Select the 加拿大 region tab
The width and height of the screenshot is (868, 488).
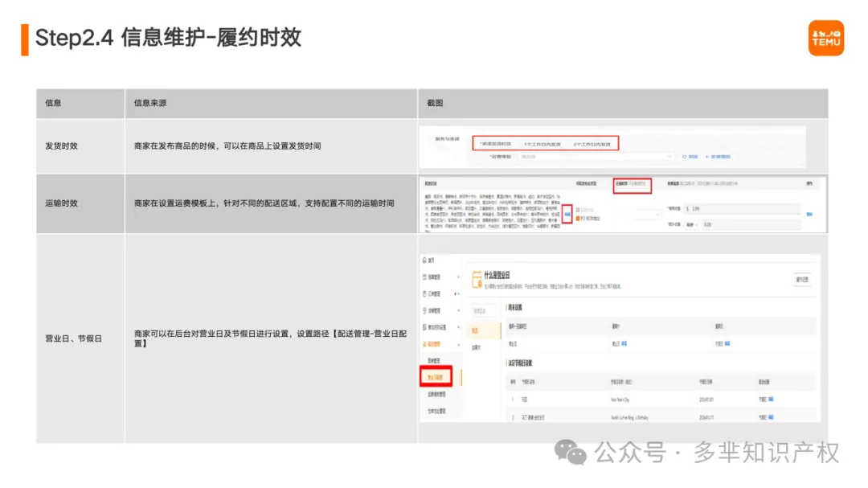coord(476,348)
